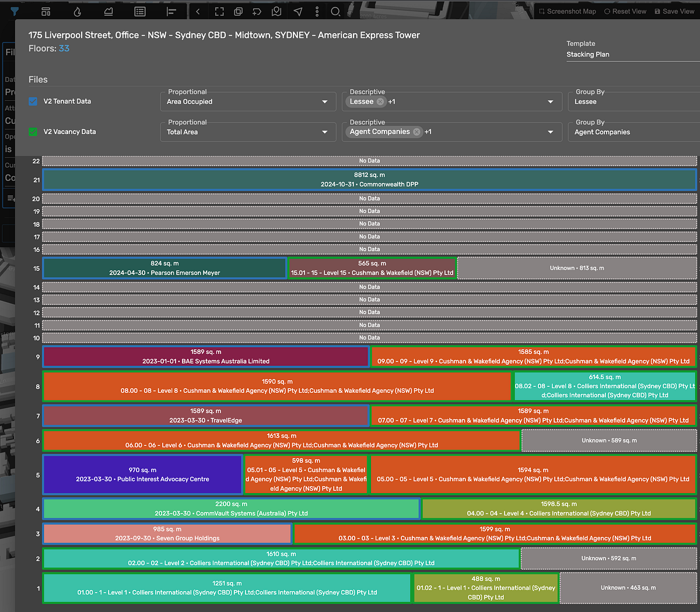Click Unknown 592 sq. m block

coord(609,558)
